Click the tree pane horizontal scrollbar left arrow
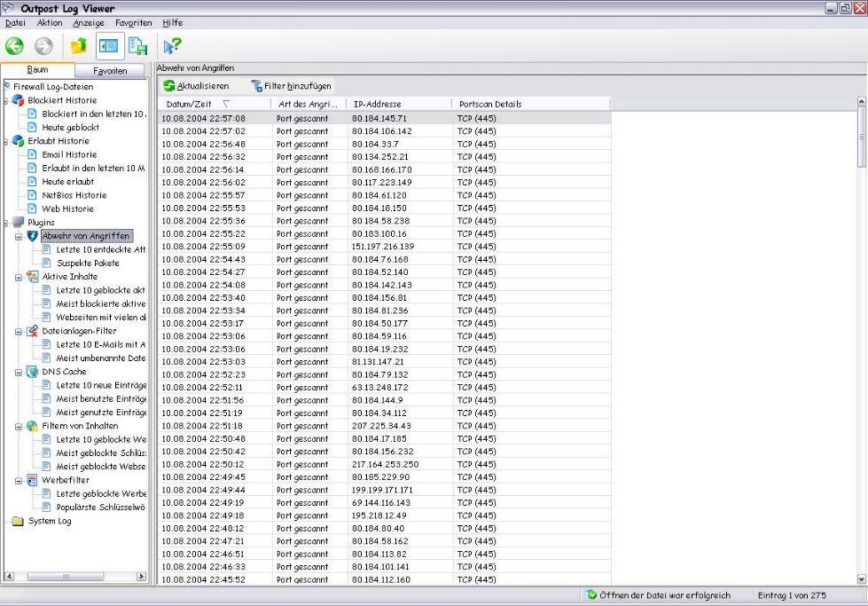The width and height of the screenshot is (868, 606). point(9,577)
